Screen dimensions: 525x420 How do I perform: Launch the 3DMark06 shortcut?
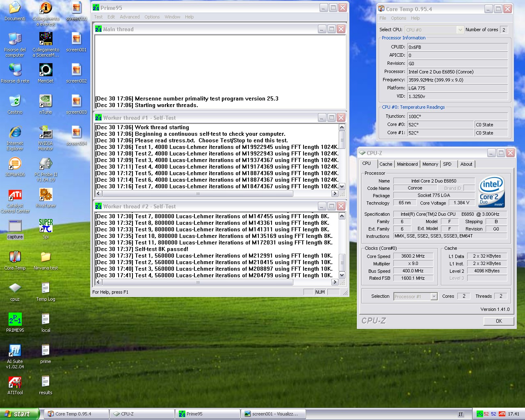[x=15, y=167]
